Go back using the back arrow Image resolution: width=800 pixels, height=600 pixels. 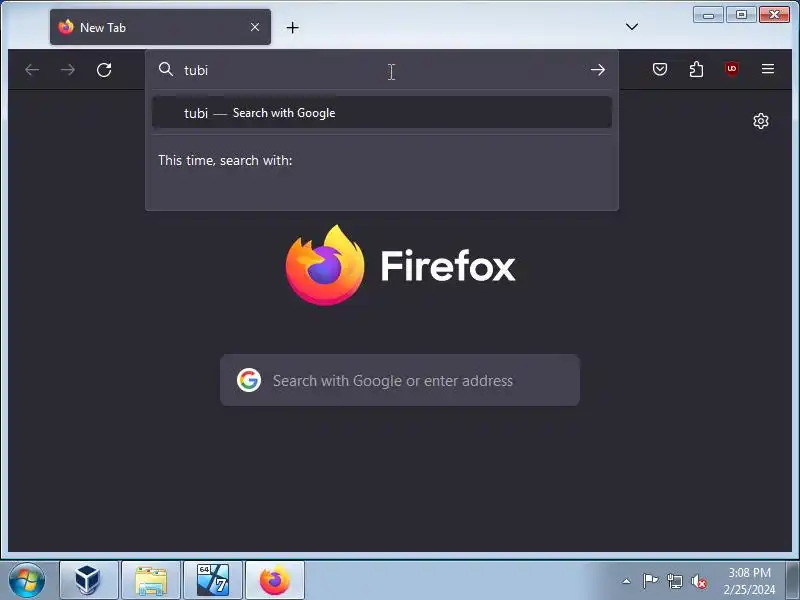coord(32,70)
